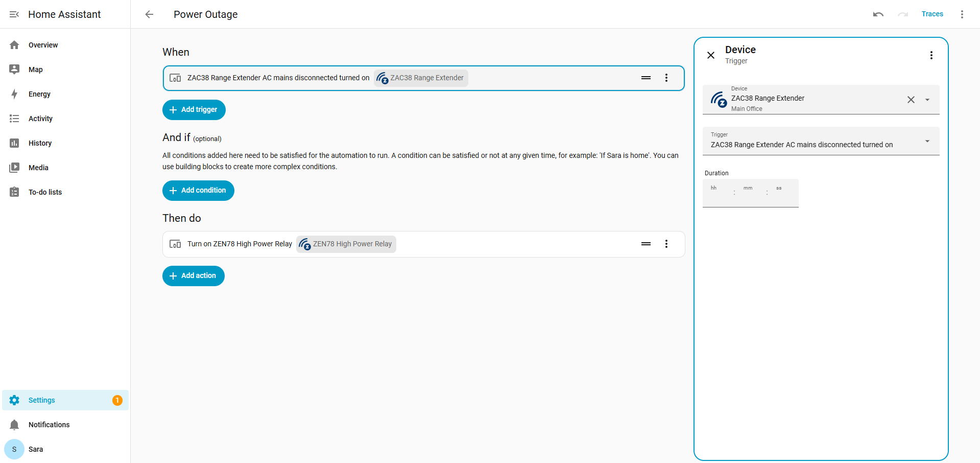Image resolution: width=980 pixels, height=463 pixels.
Task: Click the Settings notification badge
Action: click(117, 400)
